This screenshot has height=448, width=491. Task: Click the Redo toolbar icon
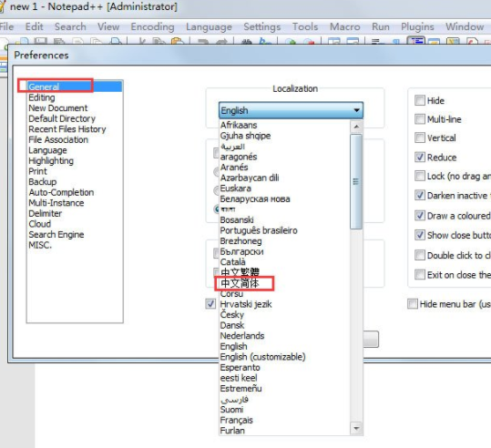coord(222,41)
